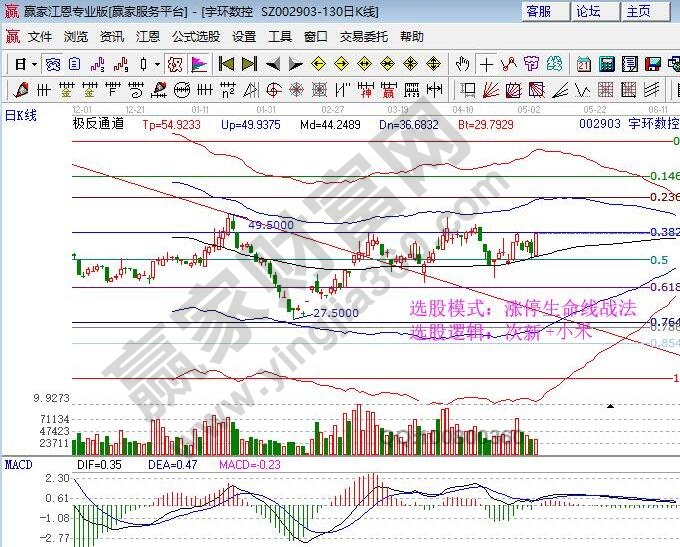Open the 交易委托 menu
This screenshot has height=547, width=680.
(363, 37)
